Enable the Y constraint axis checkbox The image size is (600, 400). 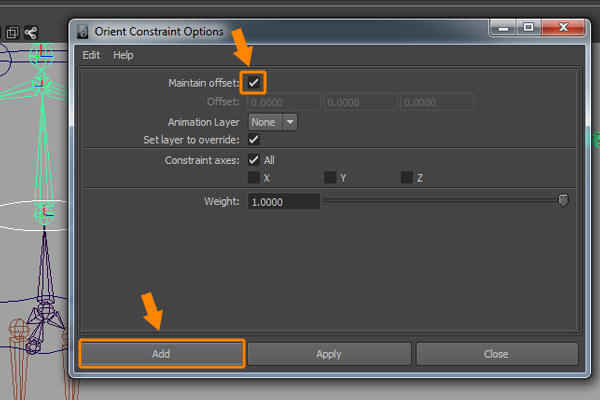click(x=330, y=178)
